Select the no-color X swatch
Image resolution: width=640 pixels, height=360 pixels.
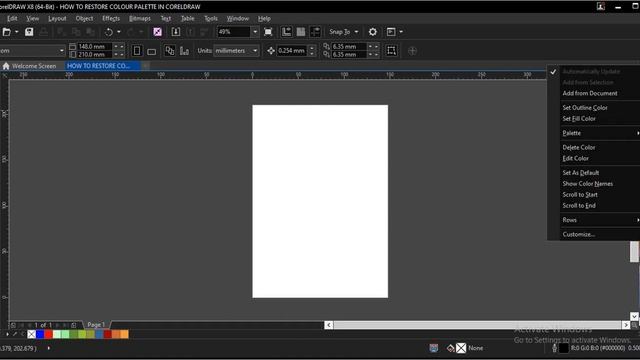click(31, 334)
